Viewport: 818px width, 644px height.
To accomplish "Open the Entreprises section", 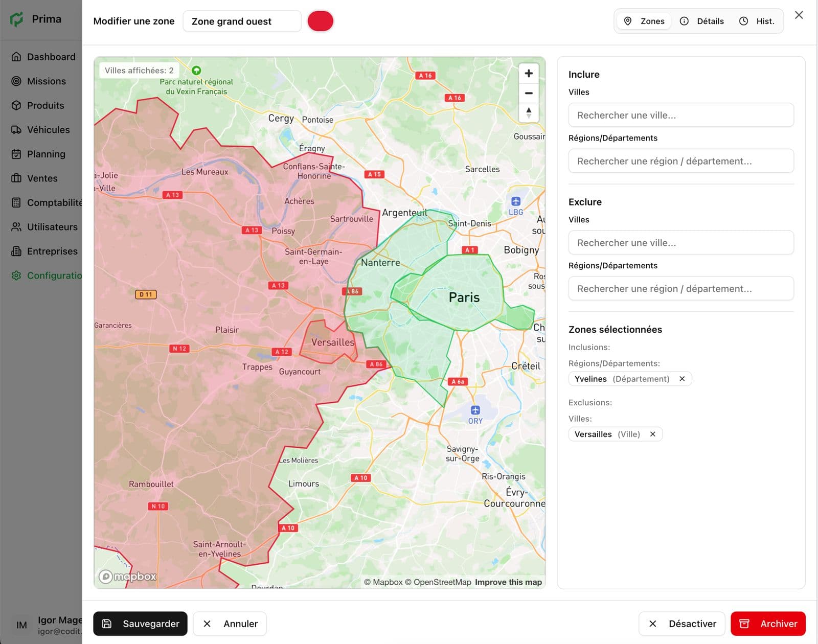I will tap(17, 251).
